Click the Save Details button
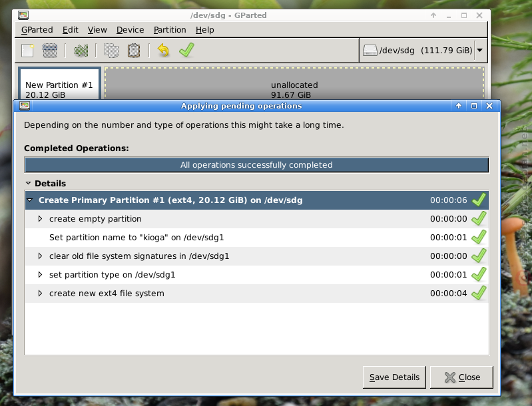Screen dimensions: 532x406 [x=394, y=377]
